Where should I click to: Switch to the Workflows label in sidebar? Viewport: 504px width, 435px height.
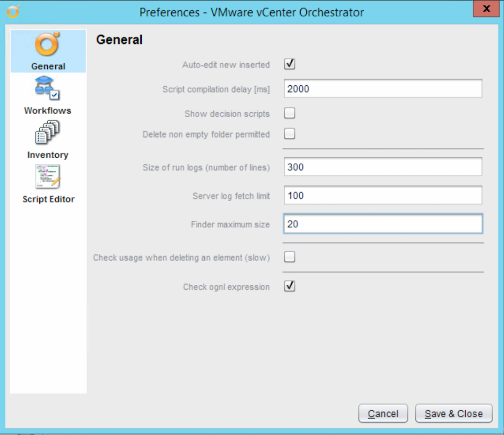click(x=48, y=111)
